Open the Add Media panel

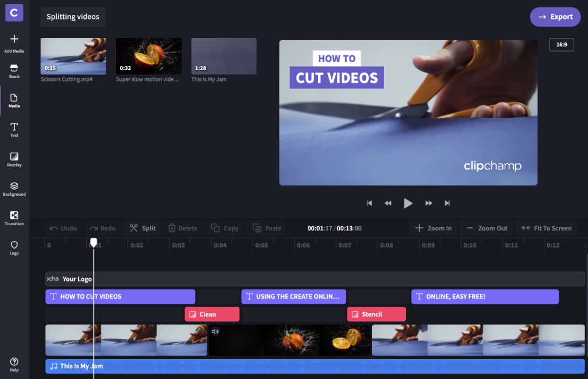(x=14, y=43)
